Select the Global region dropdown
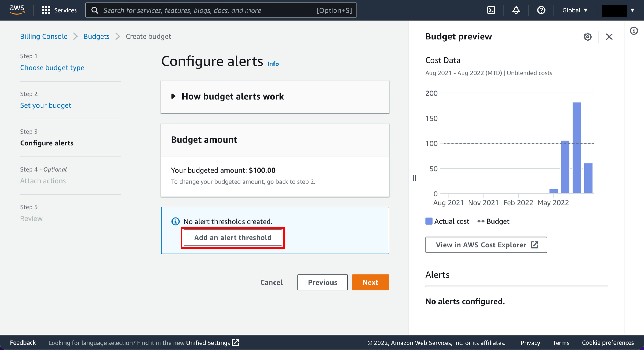 [x=575, y=10]
